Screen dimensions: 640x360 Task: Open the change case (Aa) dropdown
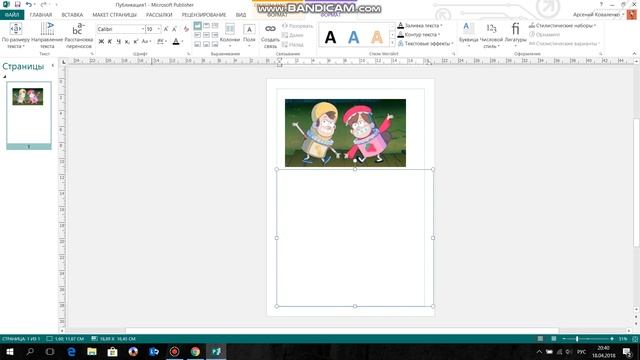tap(146, 41)
